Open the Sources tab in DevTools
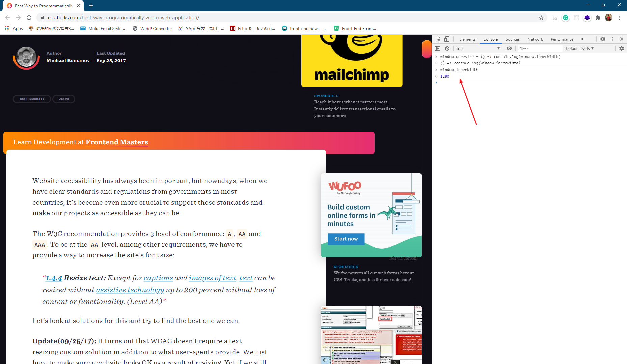The height and width of the screenshot is (364, 627). (x=512, y=39)
